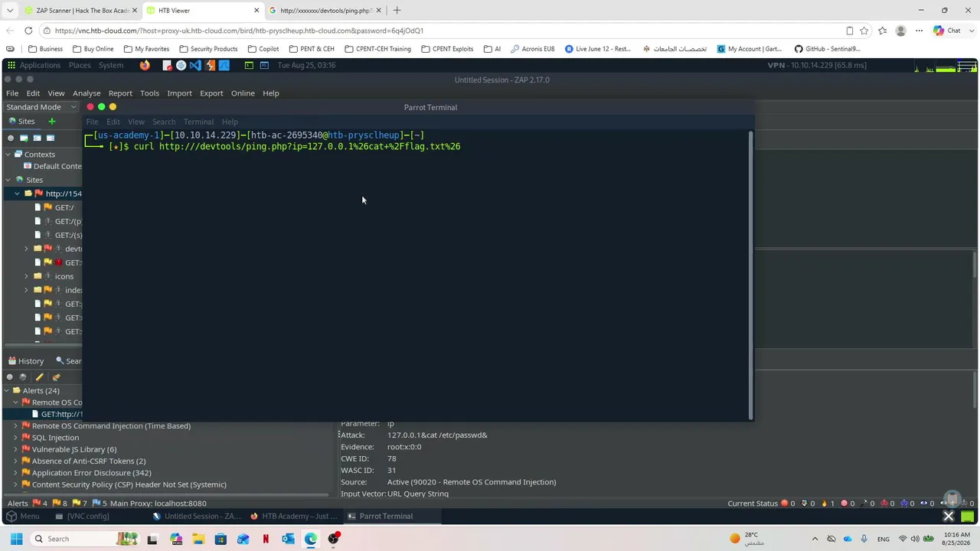Click the medium-priority orange flag alert count
The width and height of the screenshot is (980, 551).
(60, 503)
